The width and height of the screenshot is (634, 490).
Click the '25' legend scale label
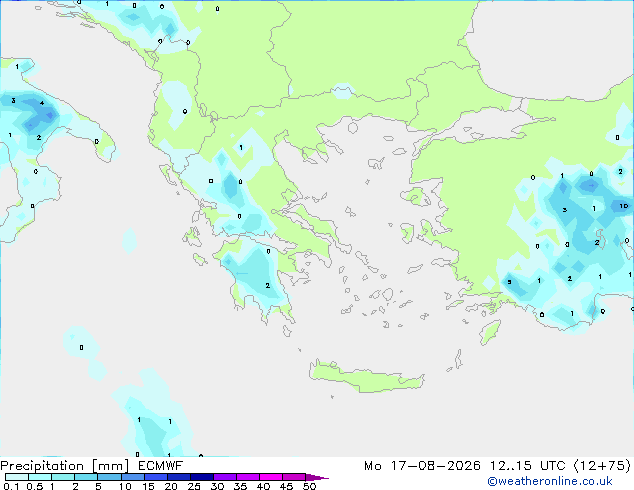tap(194, 486)
